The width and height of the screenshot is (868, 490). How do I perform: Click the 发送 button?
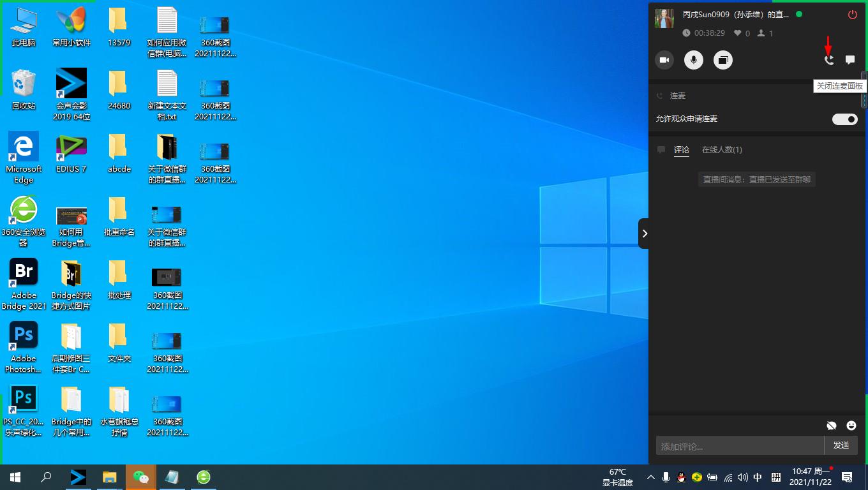click(841, 445)
